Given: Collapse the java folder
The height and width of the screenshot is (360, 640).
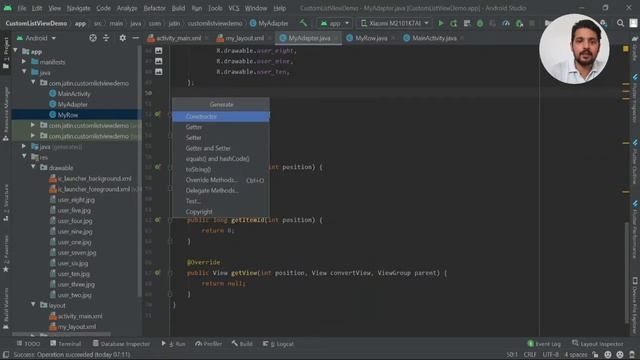Looking at the screenshot, I should 24,72.
